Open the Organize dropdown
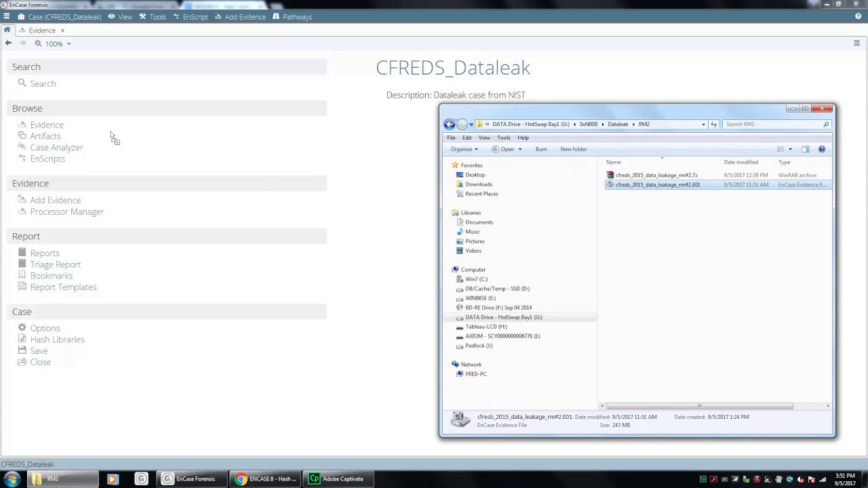The height and width of the screenshot is (488, 868). (464, 149)
